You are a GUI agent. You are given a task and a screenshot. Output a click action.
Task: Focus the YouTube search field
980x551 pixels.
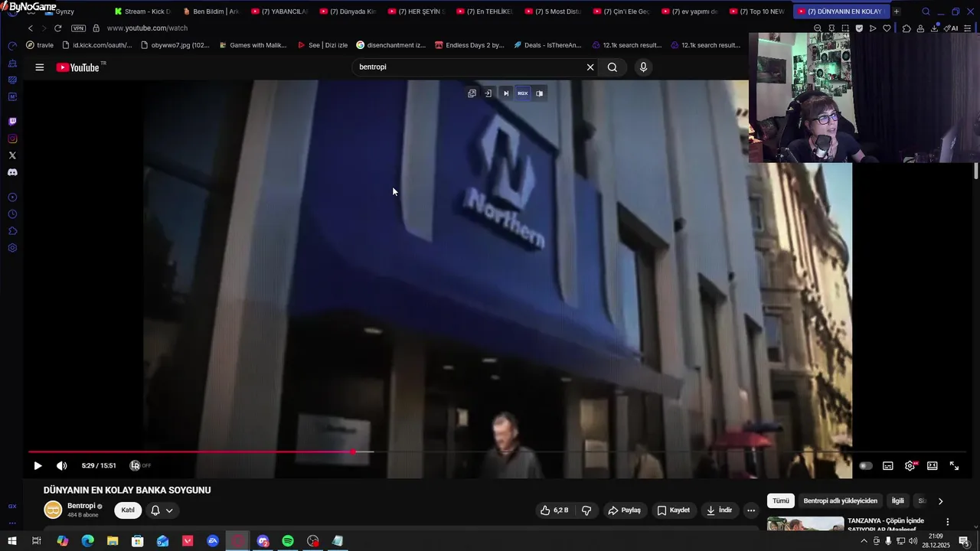467,67
